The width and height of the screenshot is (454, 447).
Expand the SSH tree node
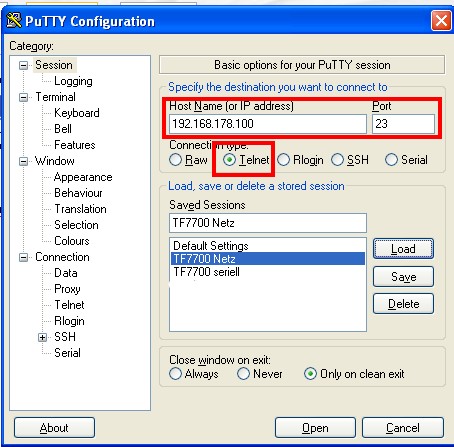tap(42, 337)
